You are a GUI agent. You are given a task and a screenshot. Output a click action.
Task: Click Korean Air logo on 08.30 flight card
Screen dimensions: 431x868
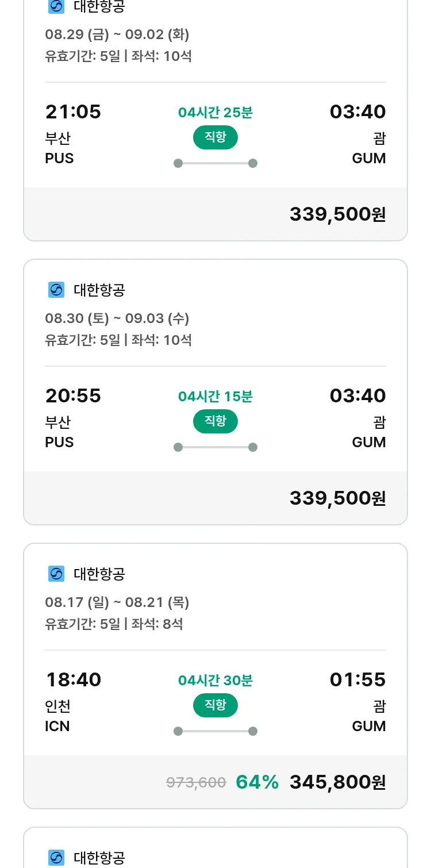(56, 290)
